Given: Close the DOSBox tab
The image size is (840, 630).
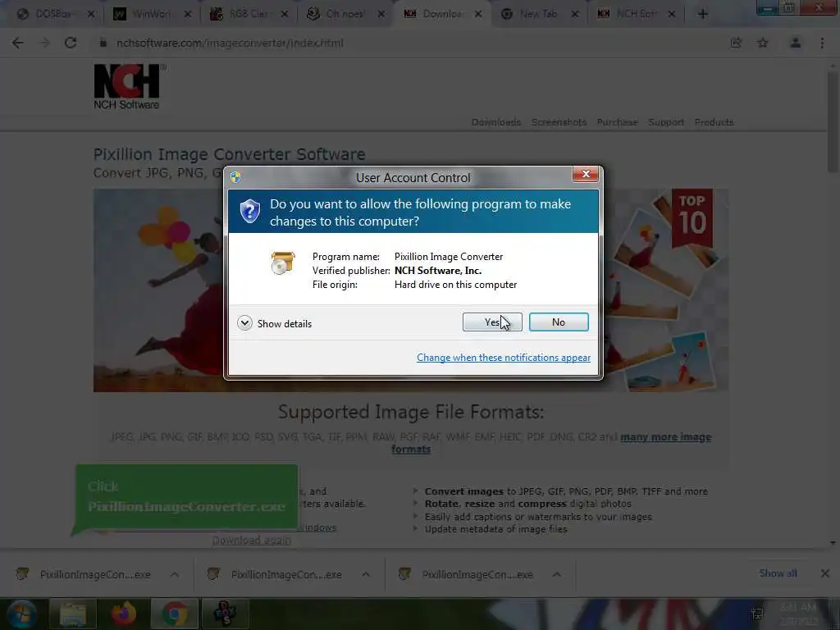Looking at the screenshot, I should point(90,14).
